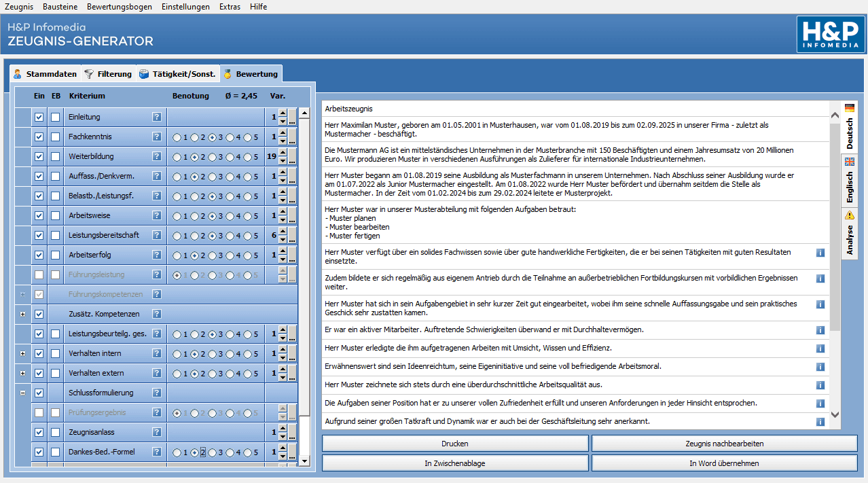The image size is (868, 483).
Task: Click info icon beside Fortbildungskursen paragraph
Action: click(820, 279)
